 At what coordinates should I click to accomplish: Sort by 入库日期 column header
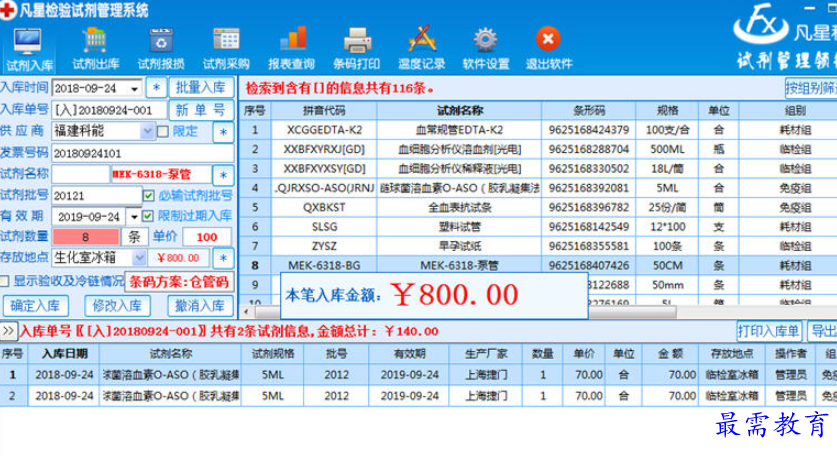(x=64, y=353)
